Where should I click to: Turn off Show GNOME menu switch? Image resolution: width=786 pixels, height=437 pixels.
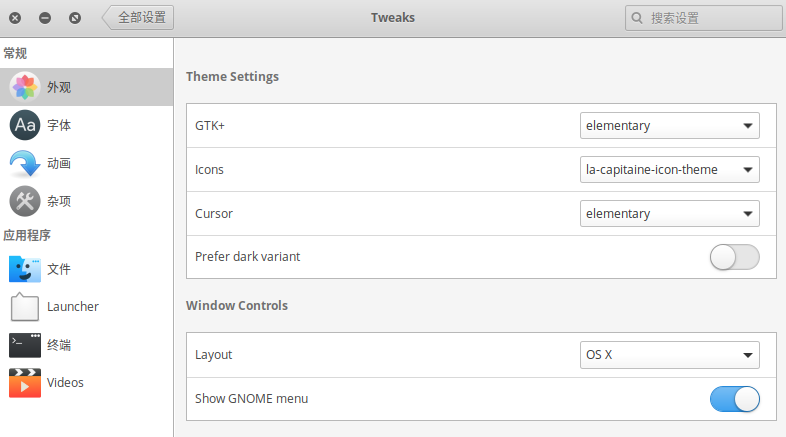[x=734, y=399]
